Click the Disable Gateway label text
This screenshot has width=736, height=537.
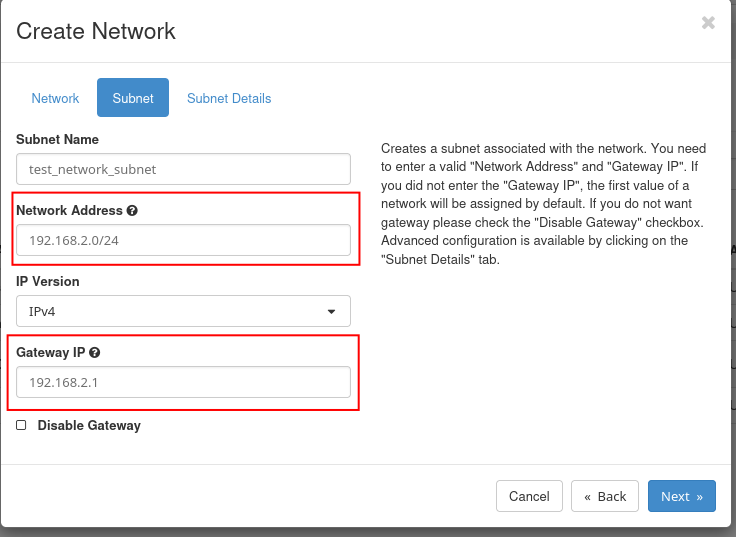[89, 425]
